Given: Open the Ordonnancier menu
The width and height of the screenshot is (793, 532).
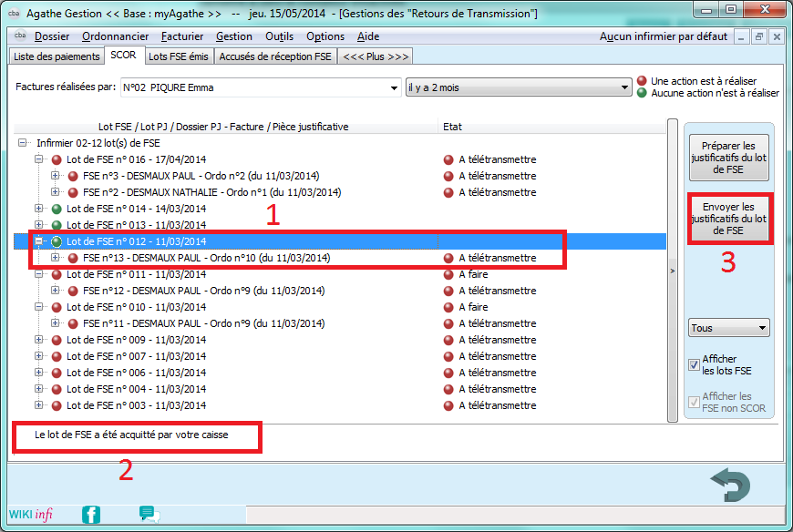Looking at the screenshot, I should 116,36.
